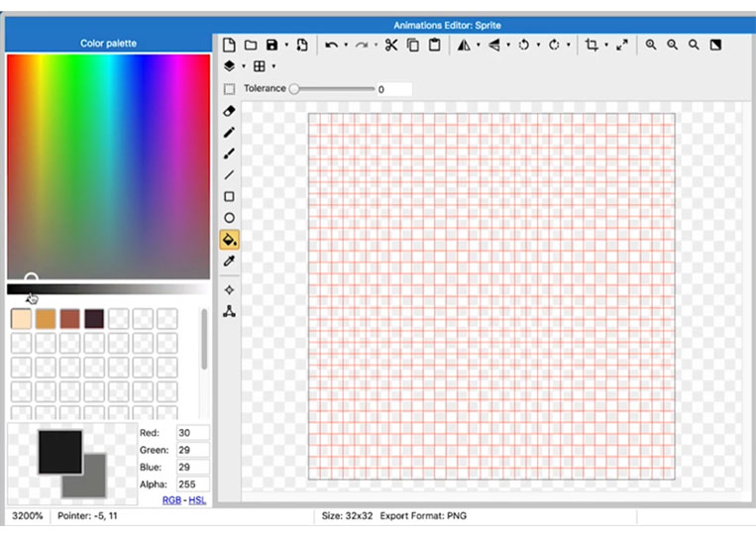756x536 pixels.
Task: Click the resize/scale image icon
Action: click(x=622, y=45)
